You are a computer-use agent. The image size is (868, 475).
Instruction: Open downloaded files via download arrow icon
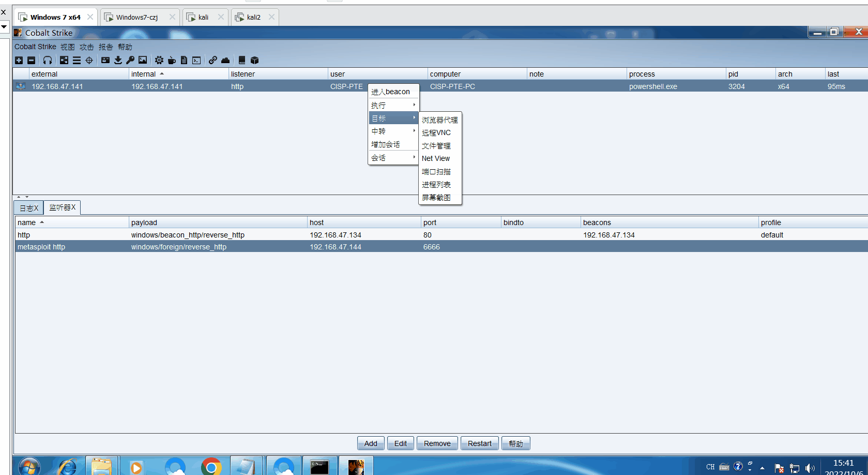tap(118, 61)
